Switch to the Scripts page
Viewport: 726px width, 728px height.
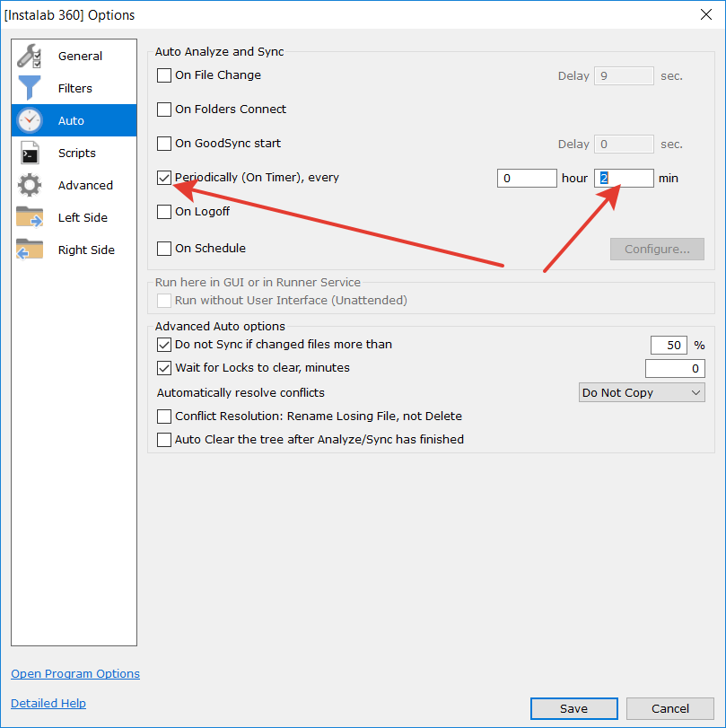74,153
